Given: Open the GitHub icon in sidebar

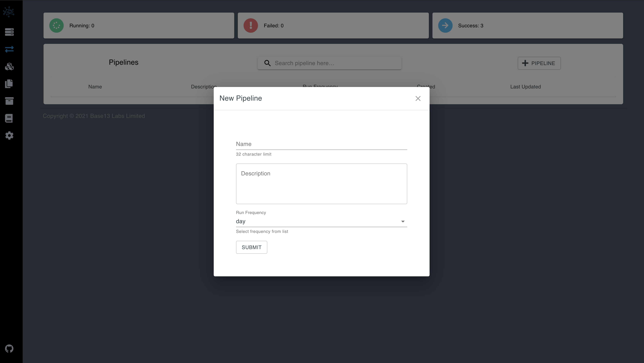Looking at the screenshot, I should click(9, 348).
